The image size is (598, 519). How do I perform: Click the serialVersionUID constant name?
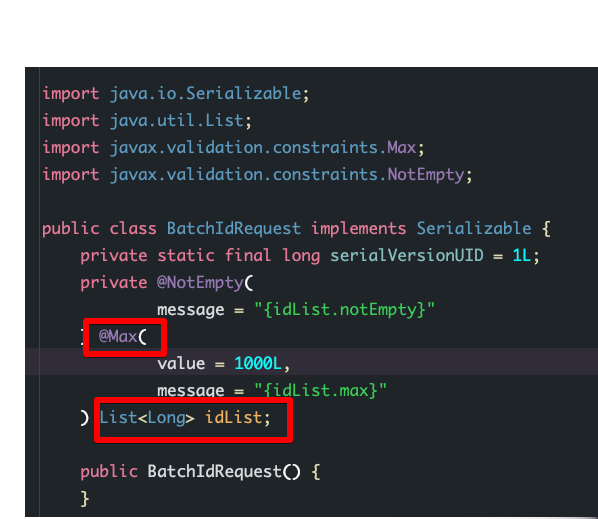407,255
